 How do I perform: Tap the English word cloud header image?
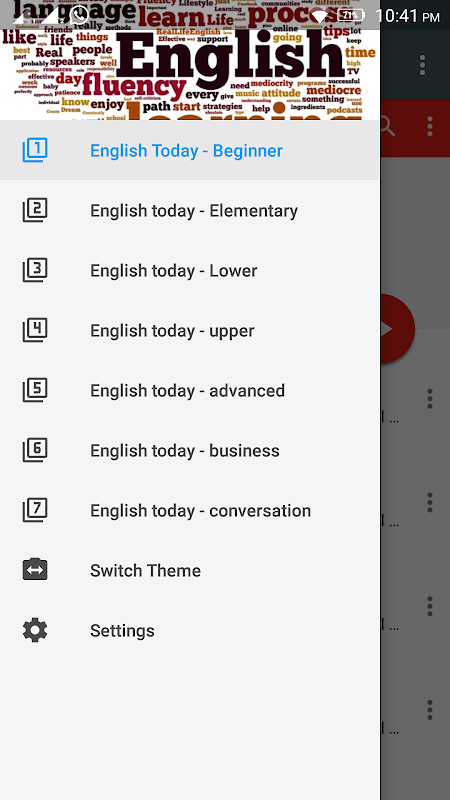189,60
